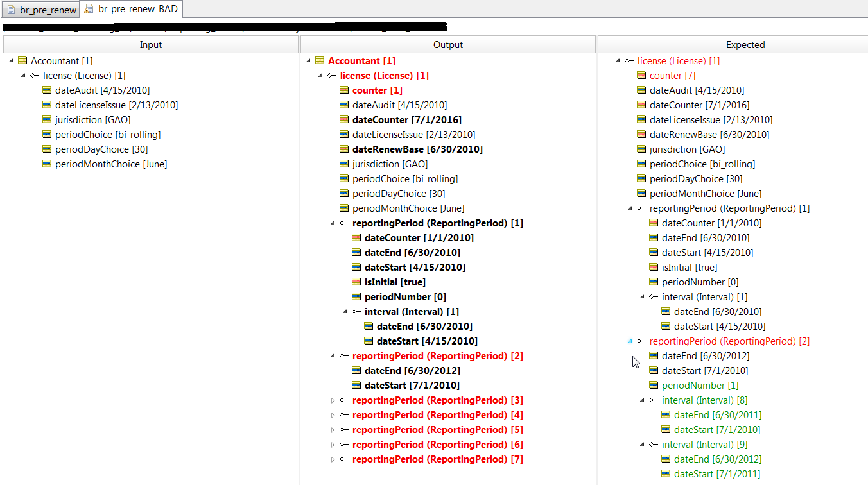Screen dimensions: 868x485
Task: Click the Accountant node icon in Output panel
Action: pyautogui.click(x=320, y=61)
